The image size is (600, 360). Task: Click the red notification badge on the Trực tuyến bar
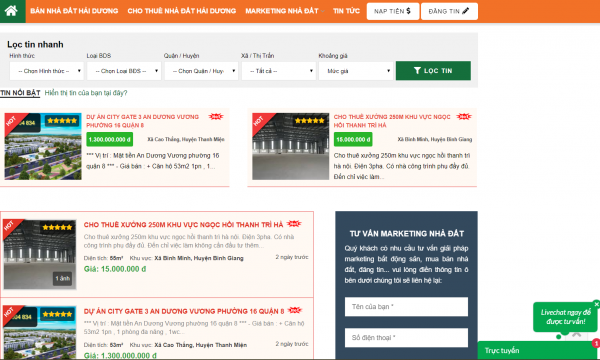point(596,343)
